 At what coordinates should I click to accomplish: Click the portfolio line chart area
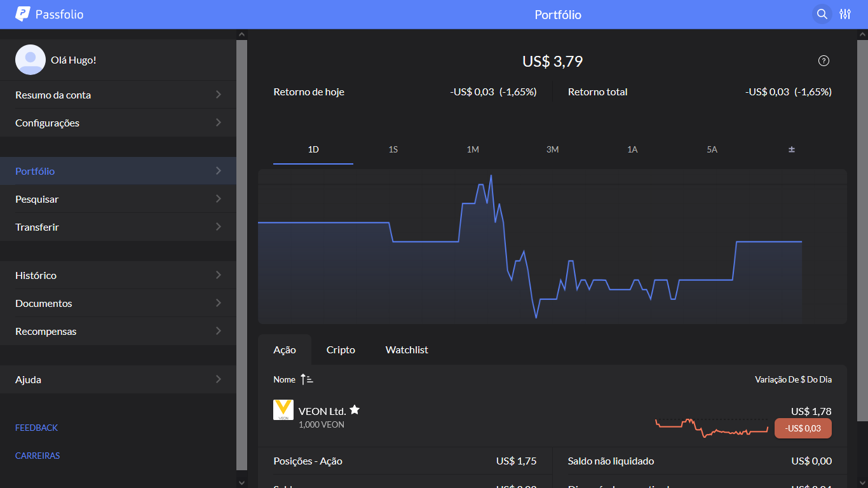[x=552, y=247]
